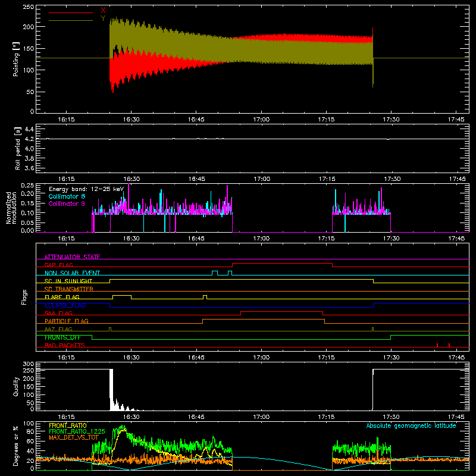This screenshot has width=476, height=476.
Task: Click '0.25' tick on modulation axis
Action: [27, 186]
